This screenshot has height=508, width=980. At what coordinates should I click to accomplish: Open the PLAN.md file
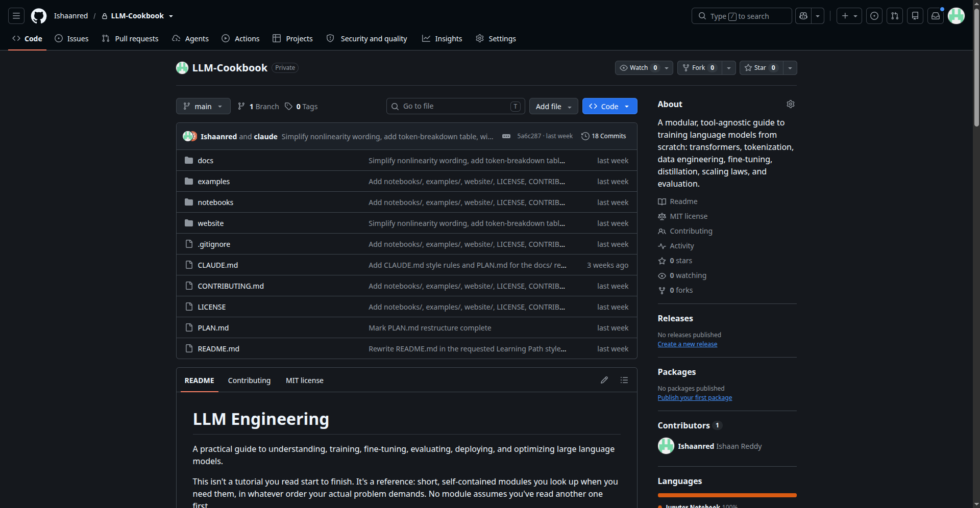click(213, 328)
